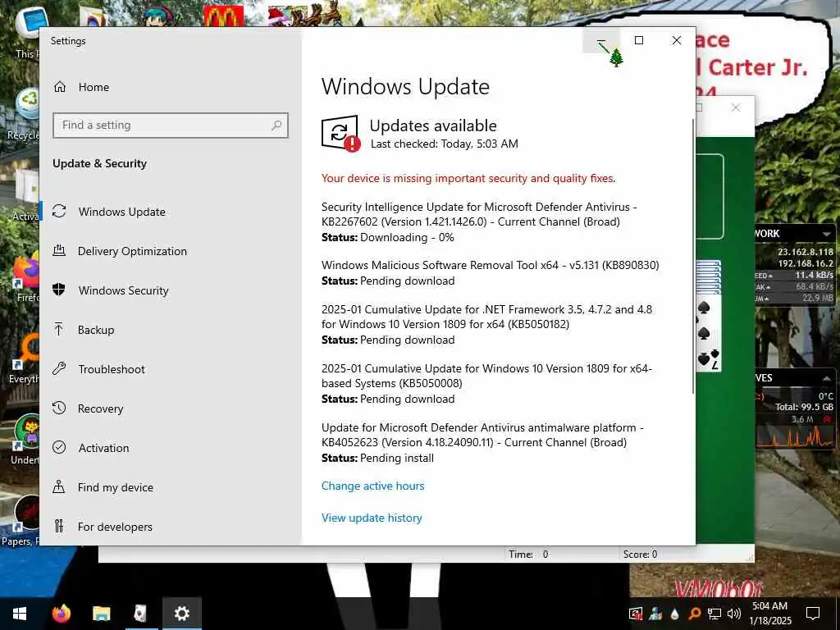The image size is (840, 630).
Task: Click Total: 99.5 GB in drives widget
Action: pos(804,407)
